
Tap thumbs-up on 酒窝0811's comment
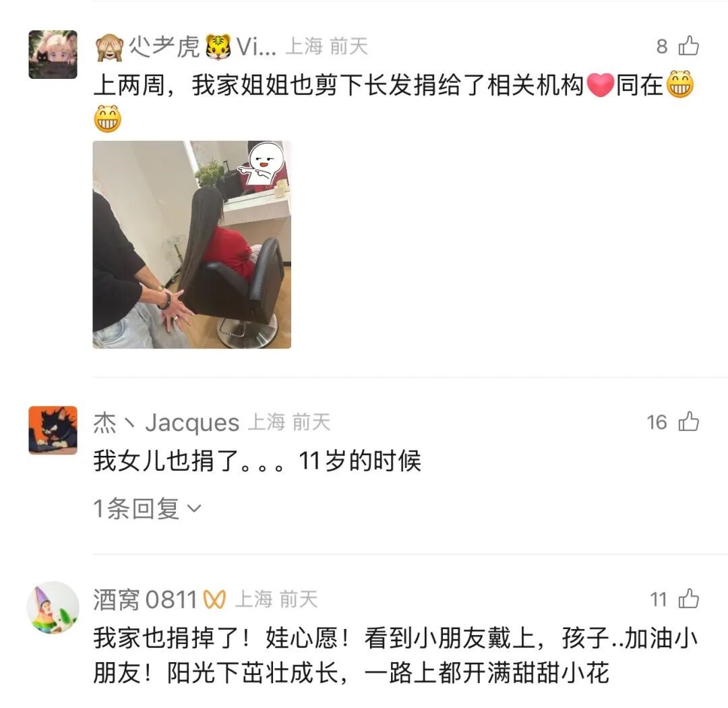[x=688, y=599]
